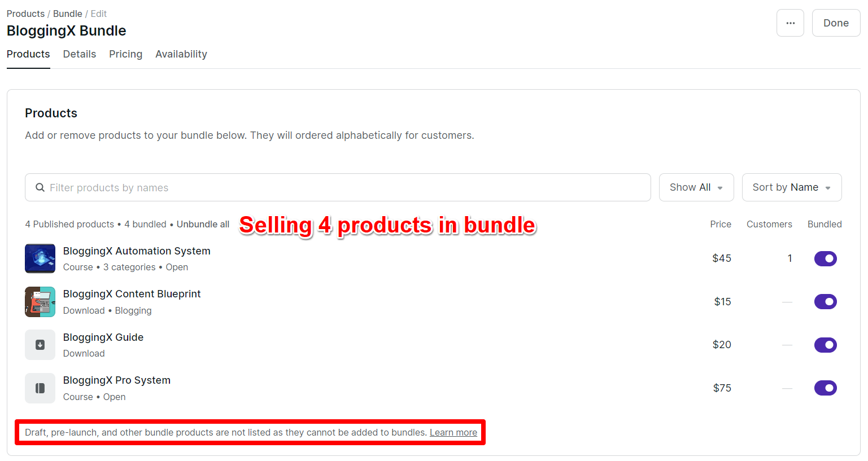The image size is (868, 461).
Task: Toggle bundling for BloggingX Content Blueprint
Action: [826, 301]
